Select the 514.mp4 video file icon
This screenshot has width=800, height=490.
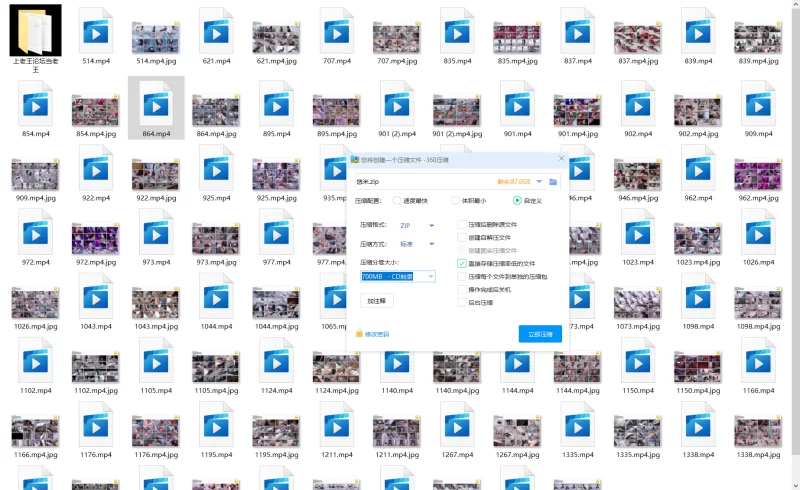pyautogui.click(x=96, y=32)
